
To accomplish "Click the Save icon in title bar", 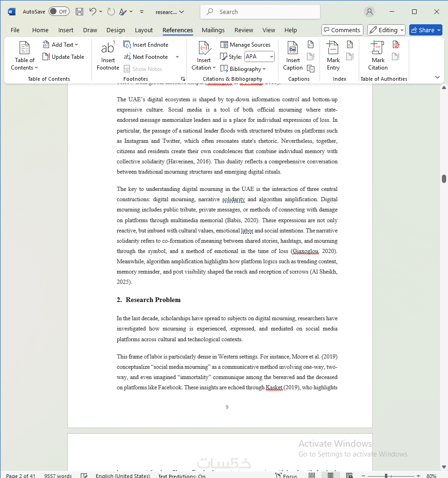I will point(79,12).
